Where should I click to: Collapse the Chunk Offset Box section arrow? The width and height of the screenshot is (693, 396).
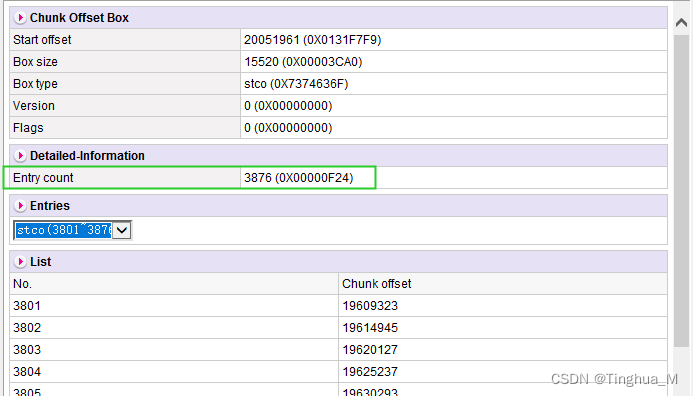[20, 18]
